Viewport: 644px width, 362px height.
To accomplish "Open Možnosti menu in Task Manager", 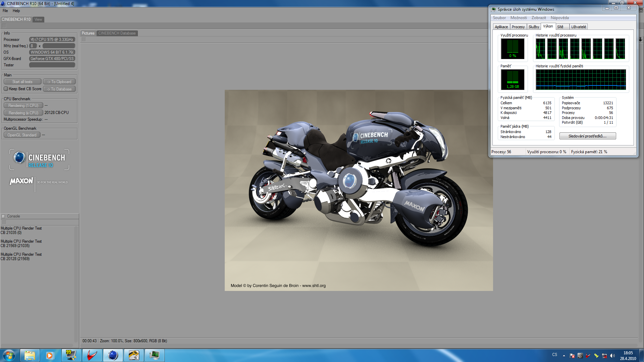I will coord(519,18).
